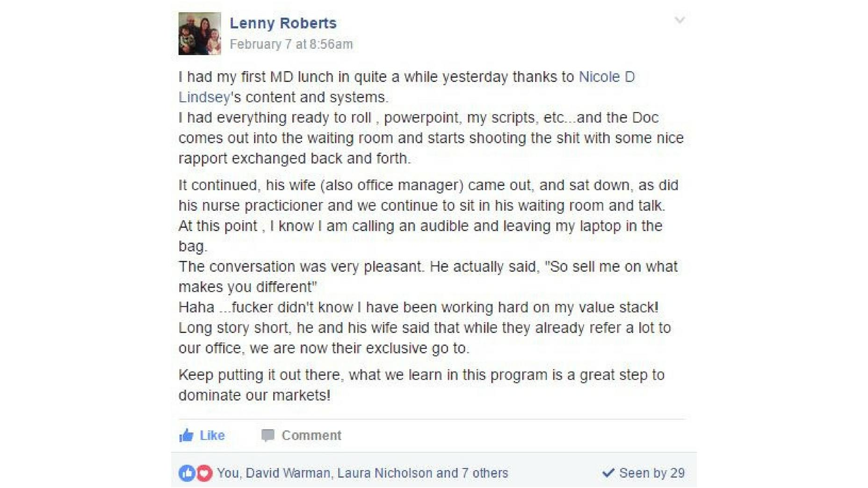This screenshot has height=488, width=868.
Task: Open Lenny Roberts' profile photo thumbnail
Action: click(200, 34)
